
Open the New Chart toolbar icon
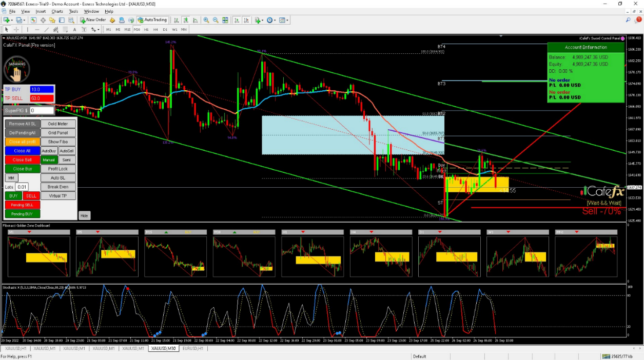click(6, 20)
